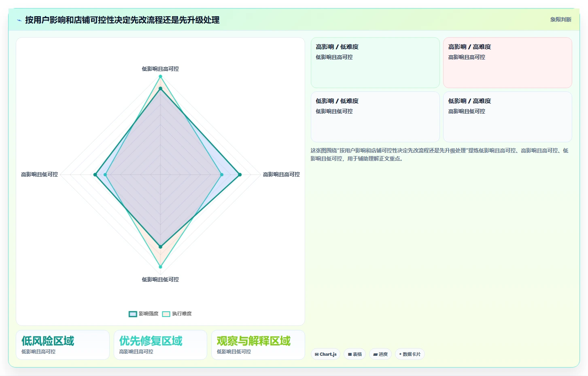Select the rightmost 影响强度 data point on radar

pyautogui.click(x=240, y=175)
